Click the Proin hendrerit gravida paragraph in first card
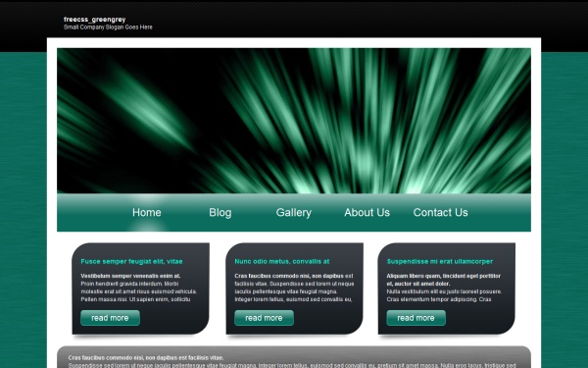The height and width of the screenshot is (368, 588). pos(139,291)
